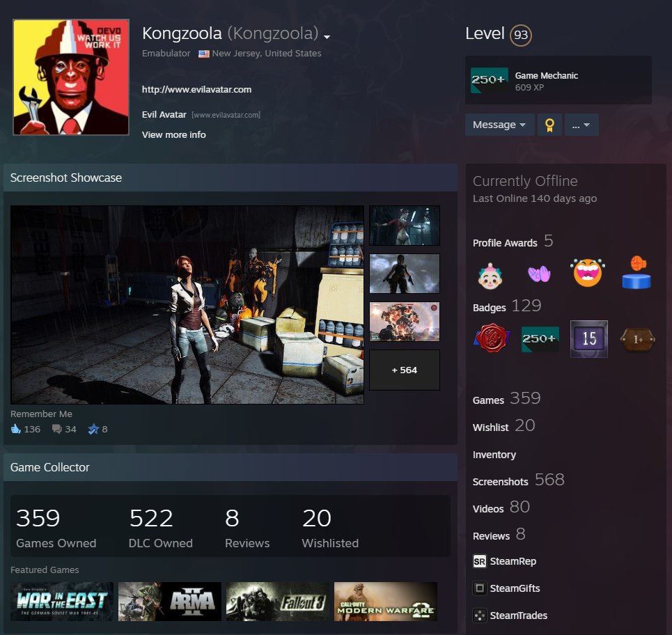Open the explosion screenshot thumbnail
This screenshot has height=635, width=672.
pyautogui.click(x=405, y=322)
